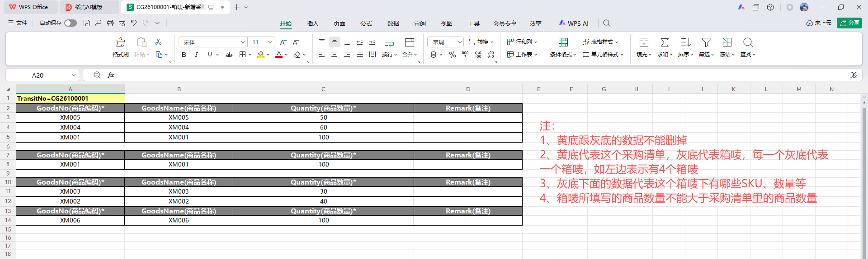The height and width of the screenshot is (259, 868).
Task: Click the Format Painter (格式刷) icon
Action: tap(120, 42)
